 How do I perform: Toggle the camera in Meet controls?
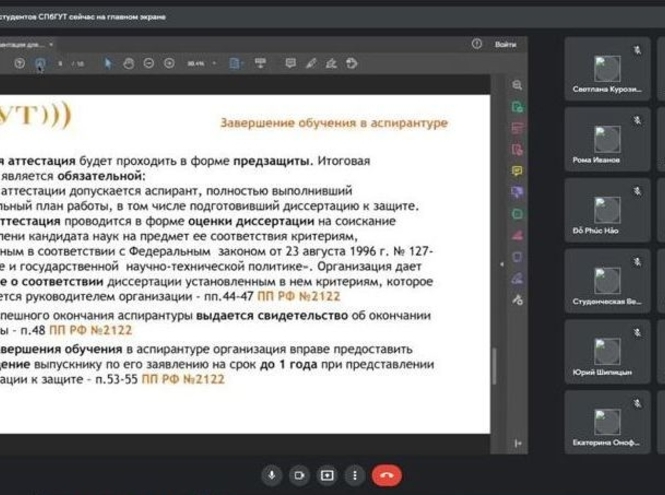299,475
